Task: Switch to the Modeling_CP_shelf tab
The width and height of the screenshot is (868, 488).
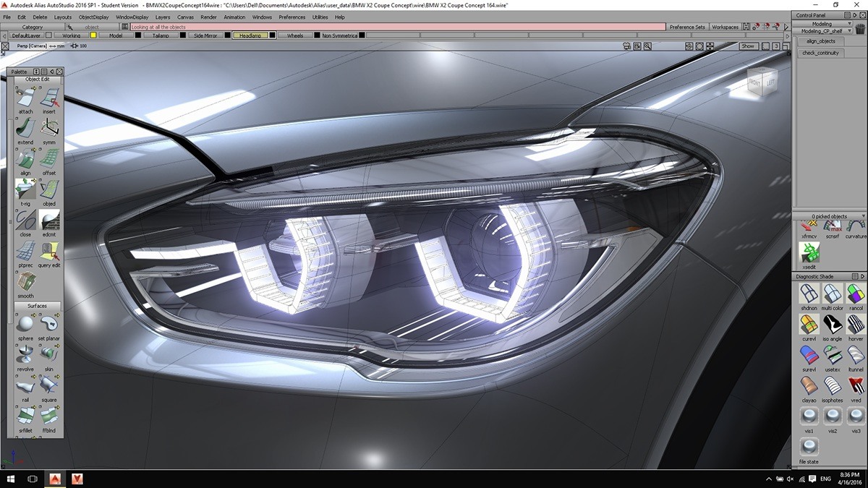Action: click(825, 31)
